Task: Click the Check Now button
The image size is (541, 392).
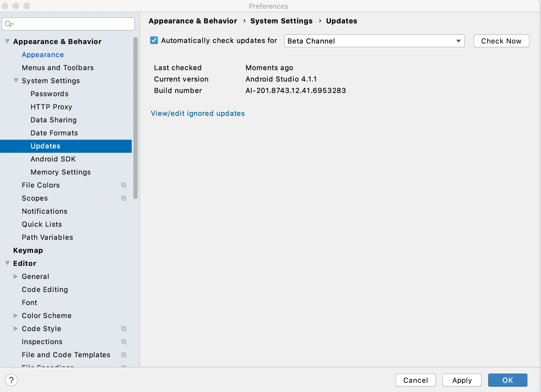Action: click(501, 41)
